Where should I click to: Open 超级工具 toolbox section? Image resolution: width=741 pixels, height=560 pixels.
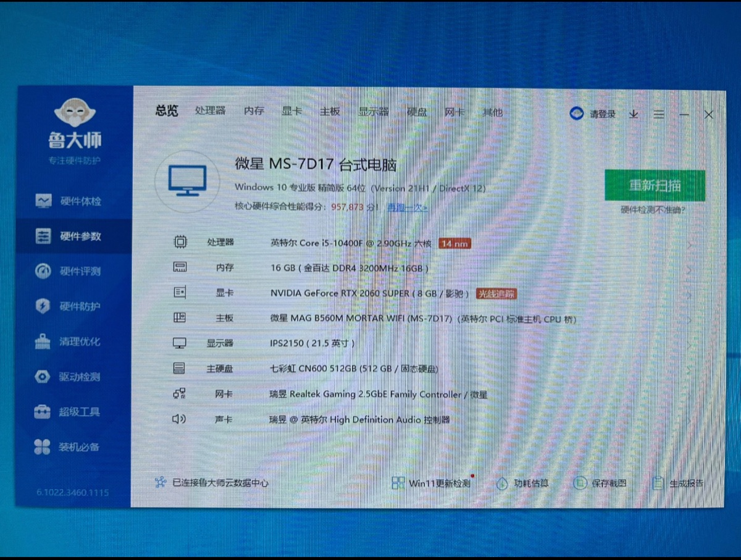pos(68,412)
